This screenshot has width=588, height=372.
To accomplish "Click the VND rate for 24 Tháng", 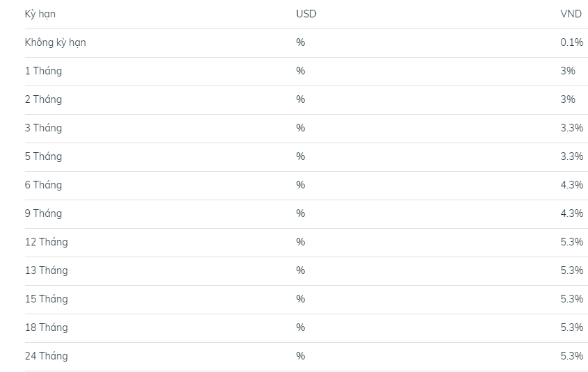I will tap(571, 356).
